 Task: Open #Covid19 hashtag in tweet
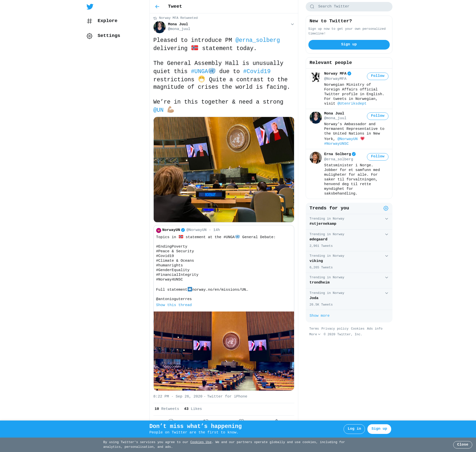257,71
